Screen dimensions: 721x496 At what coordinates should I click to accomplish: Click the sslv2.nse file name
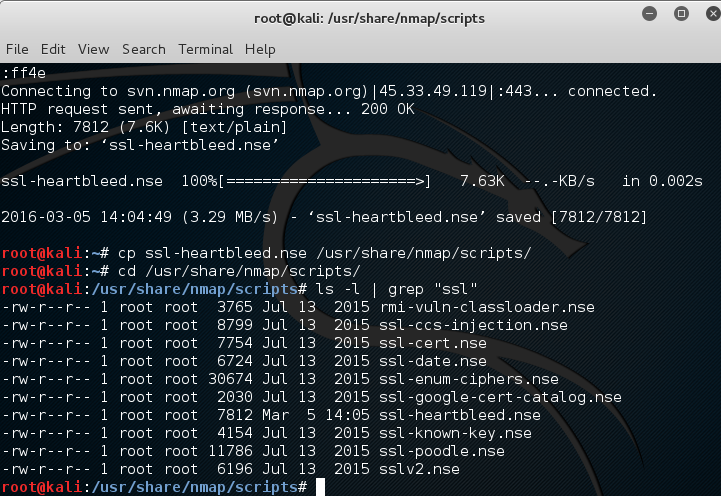(420, 469)
